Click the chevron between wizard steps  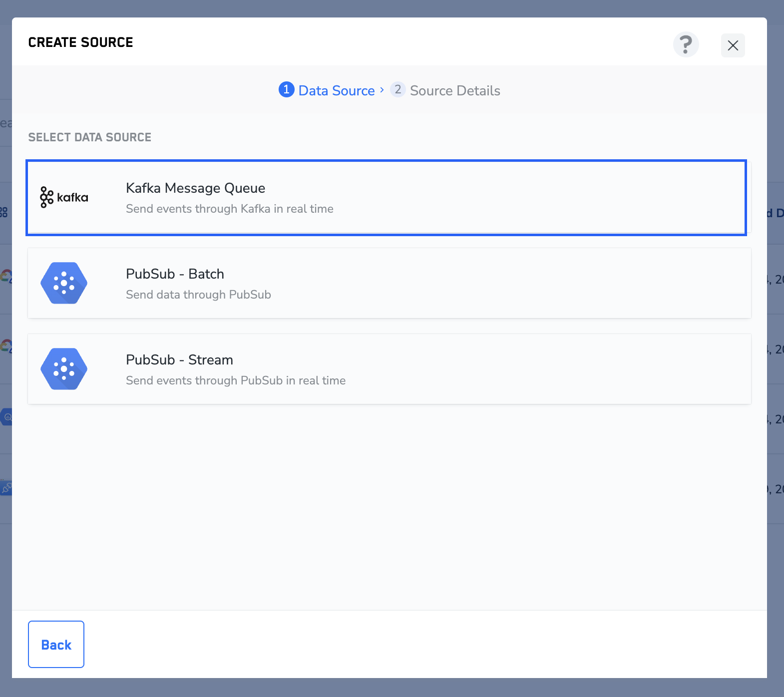coord(382,90)
